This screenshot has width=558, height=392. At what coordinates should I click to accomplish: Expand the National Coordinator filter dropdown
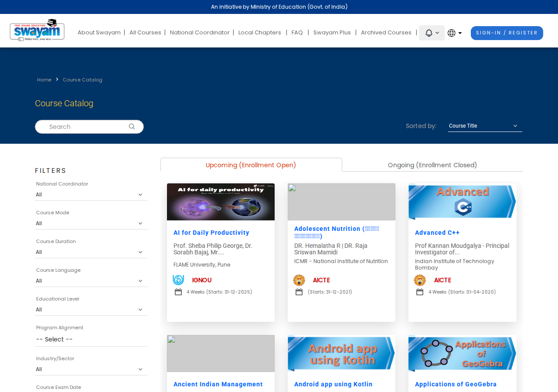91,195
